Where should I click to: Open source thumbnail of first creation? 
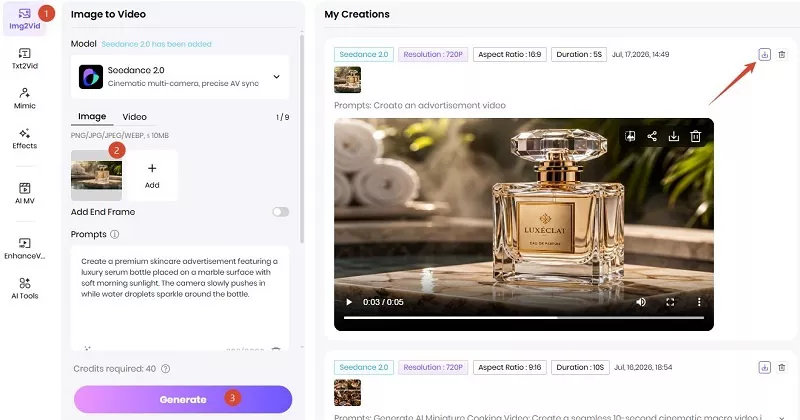point(347,80)
